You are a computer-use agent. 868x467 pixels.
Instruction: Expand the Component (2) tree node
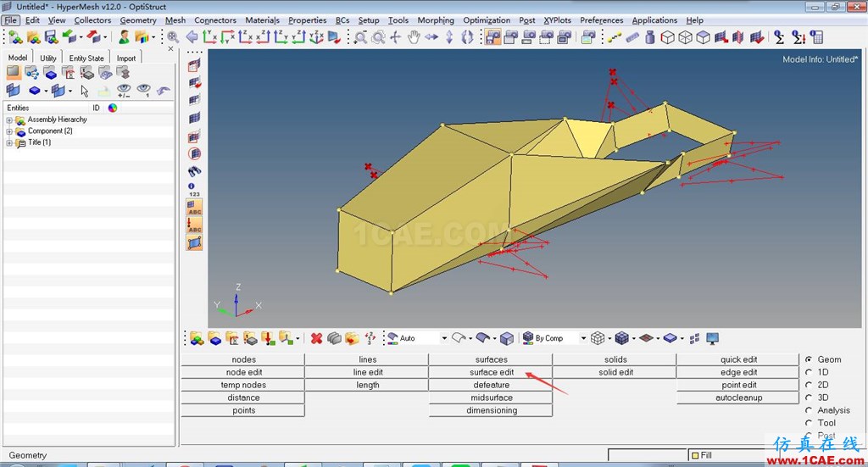point(9,131)
